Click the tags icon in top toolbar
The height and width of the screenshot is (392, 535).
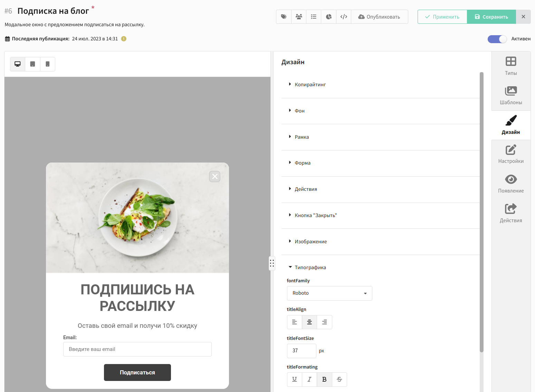tap(284, 17)
